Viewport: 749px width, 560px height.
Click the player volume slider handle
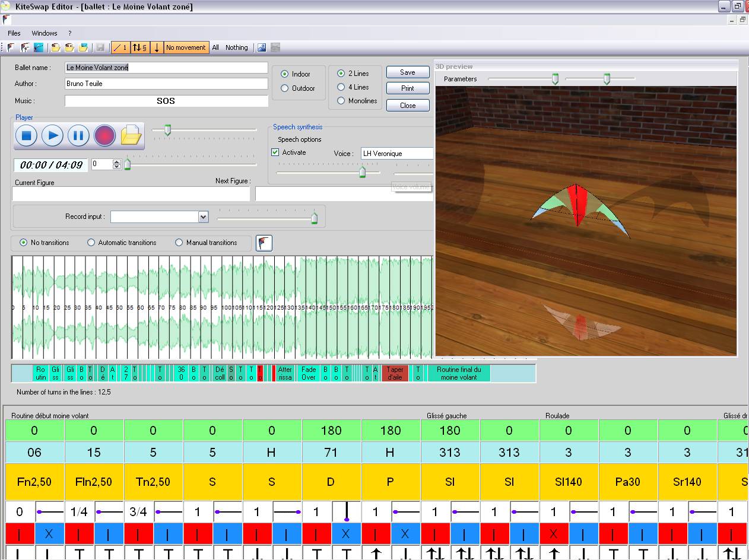pos(167,130)
